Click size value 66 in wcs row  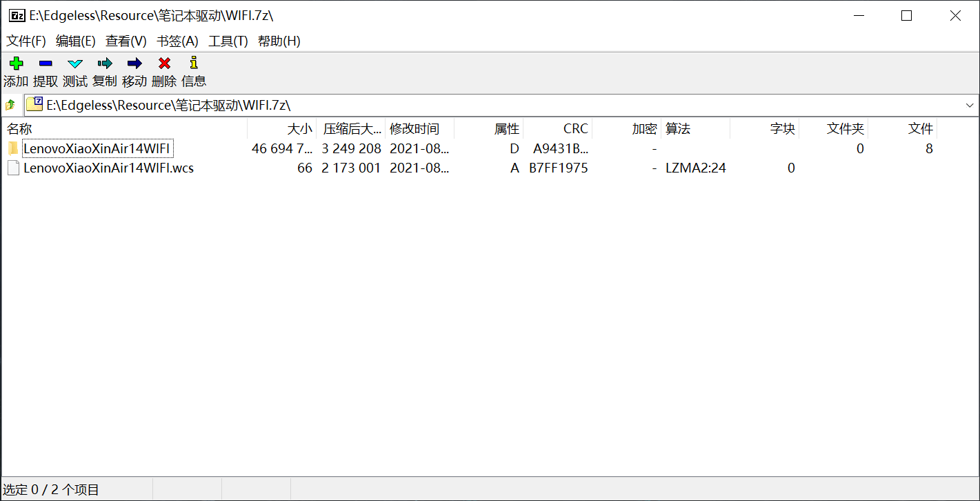coord(305,168)
